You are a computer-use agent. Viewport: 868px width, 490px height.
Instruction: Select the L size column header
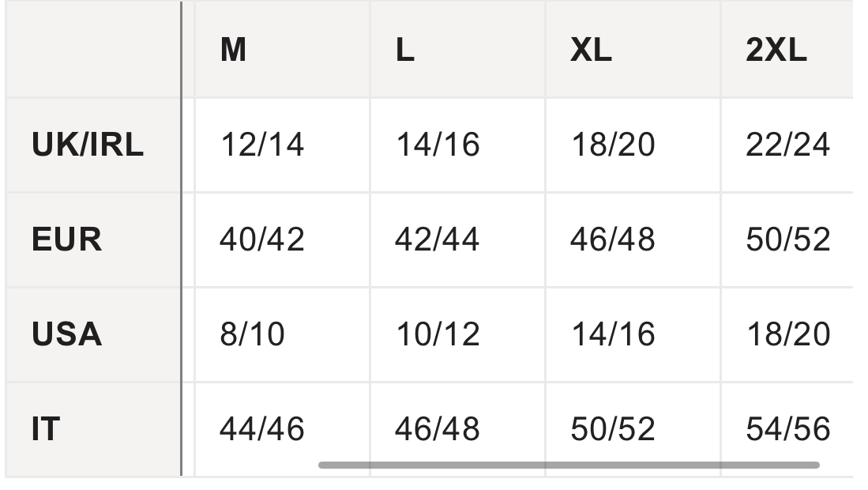click(458, 50)
